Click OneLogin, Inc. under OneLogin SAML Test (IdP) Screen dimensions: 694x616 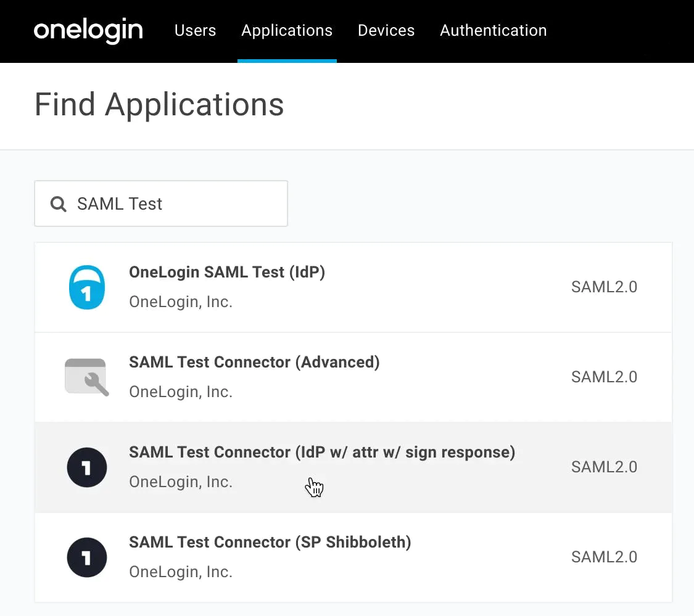tap(181, 302)
